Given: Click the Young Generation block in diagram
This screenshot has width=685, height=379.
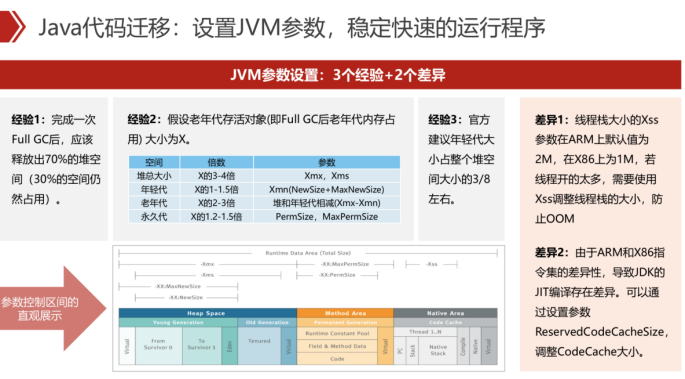Looking at the screenshot, I should (x=178, y=322).
